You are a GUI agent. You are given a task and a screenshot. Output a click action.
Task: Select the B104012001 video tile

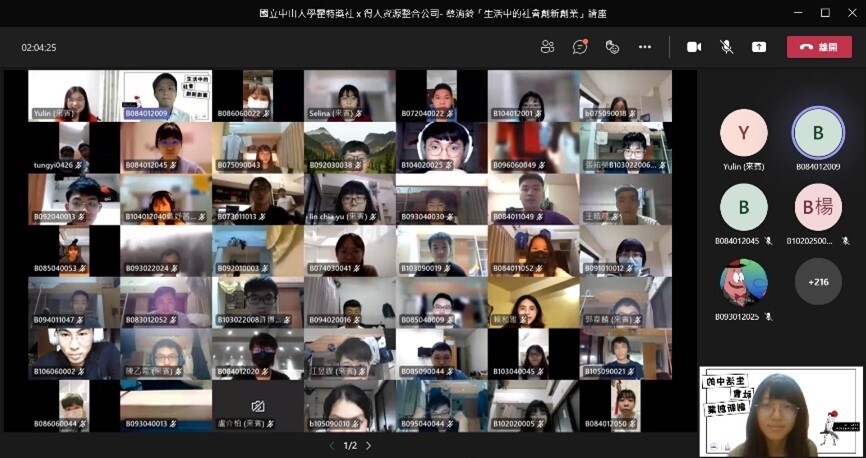pos(534,96)
